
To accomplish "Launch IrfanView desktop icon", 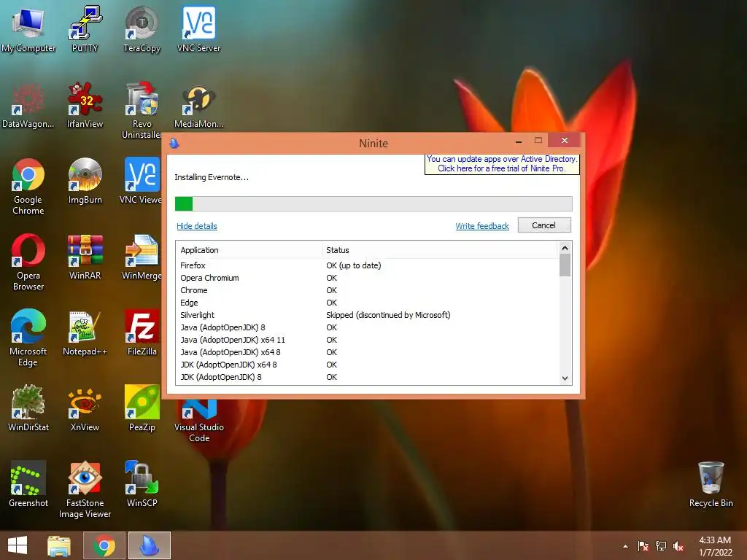I will pos(85,106).
